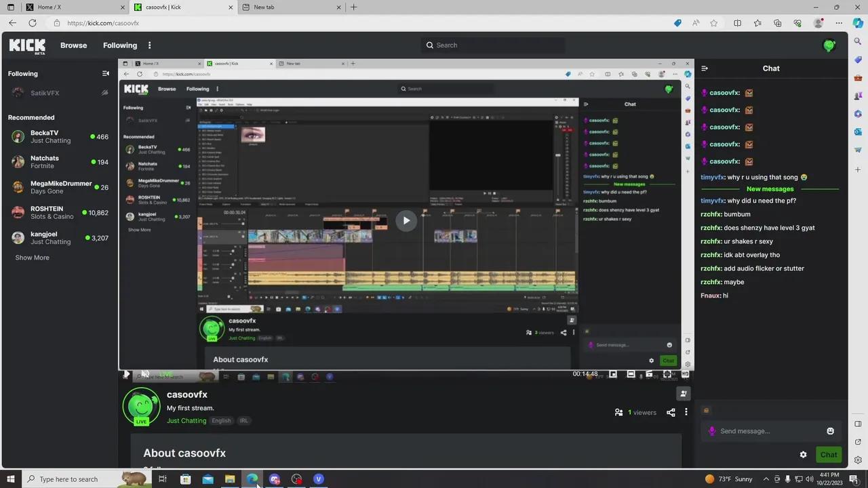Open Following in Kick navigation
Viewport: 868px width, 488px height.
tap(120, 45)
